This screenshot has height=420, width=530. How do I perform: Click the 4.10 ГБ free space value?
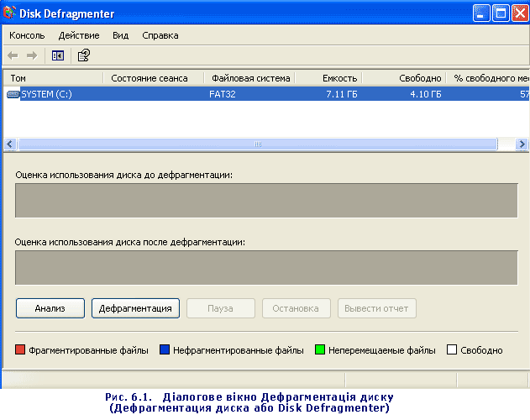click(426, 94)
